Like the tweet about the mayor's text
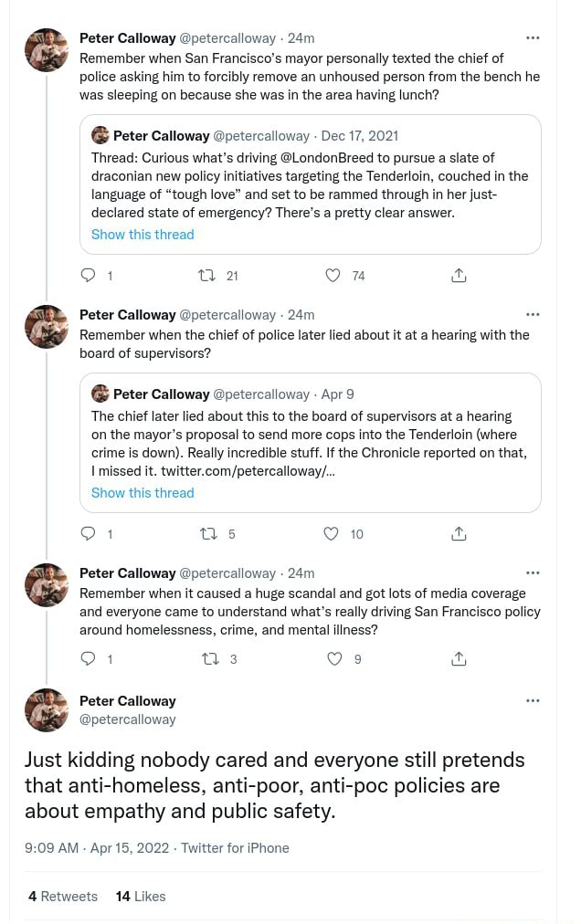 333,275
